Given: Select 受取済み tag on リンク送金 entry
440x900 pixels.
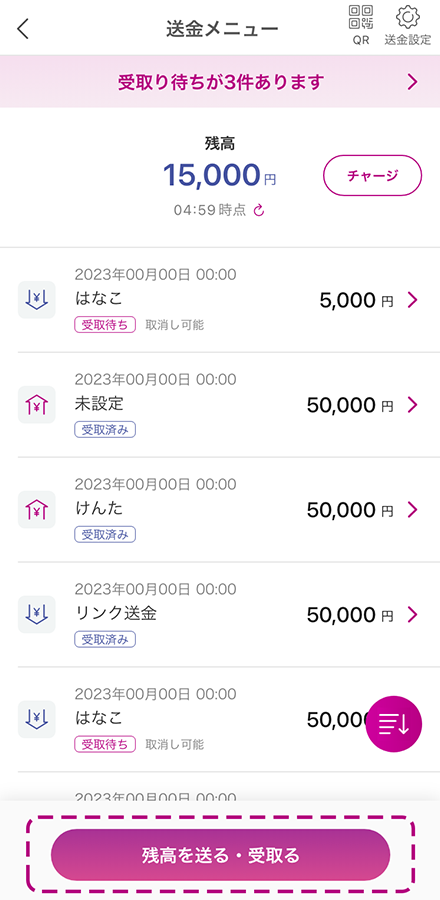Looking at the screenshot, I should 105,640.
